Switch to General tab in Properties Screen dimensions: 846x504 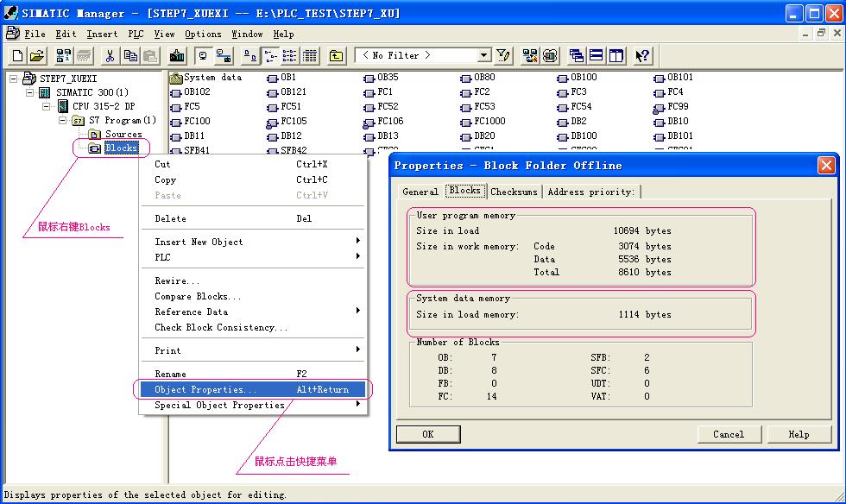tap(420, 192)
